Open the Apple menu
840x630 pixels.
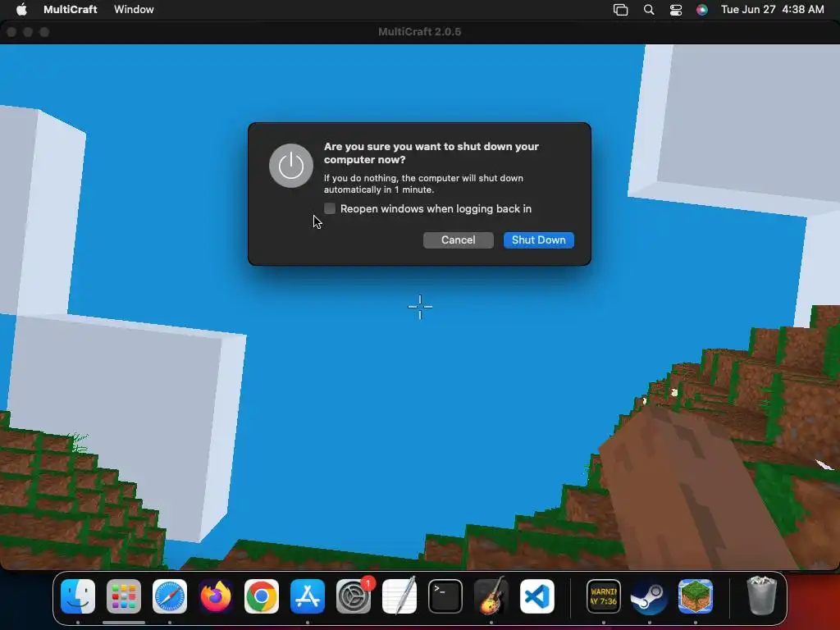click(21, 9)
